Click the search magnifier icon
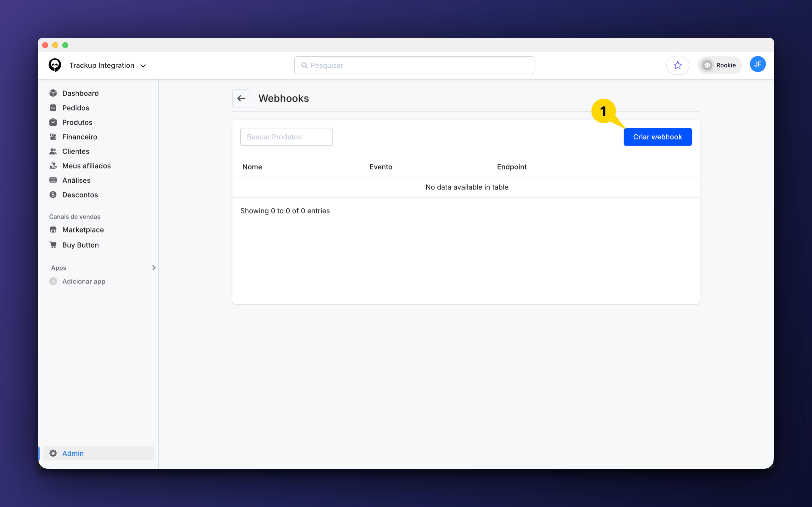 pyautogui.click(x=304, y=65)
